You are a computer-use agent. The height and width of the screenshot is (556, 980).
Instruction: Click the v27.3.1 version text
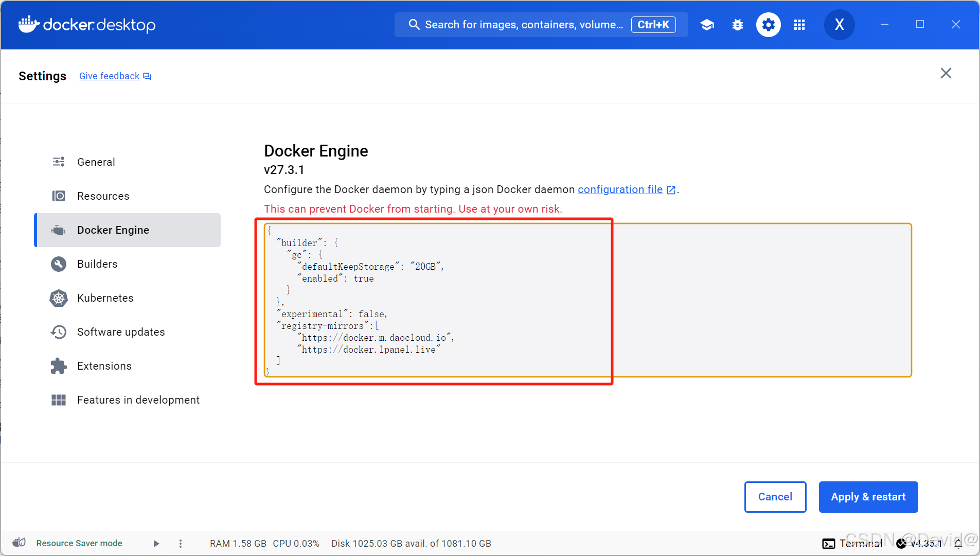tap(284, 170)
